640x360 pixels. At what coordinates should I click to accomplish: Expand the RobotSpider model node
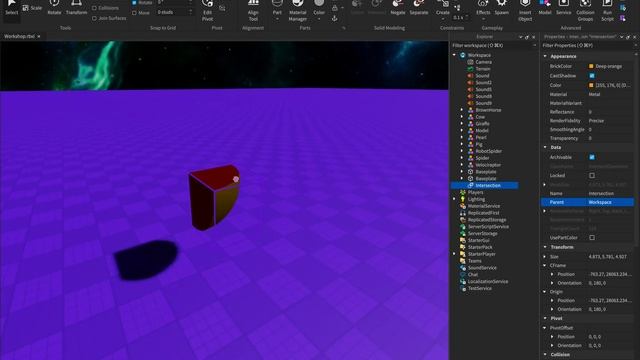[x=462, y=151]
